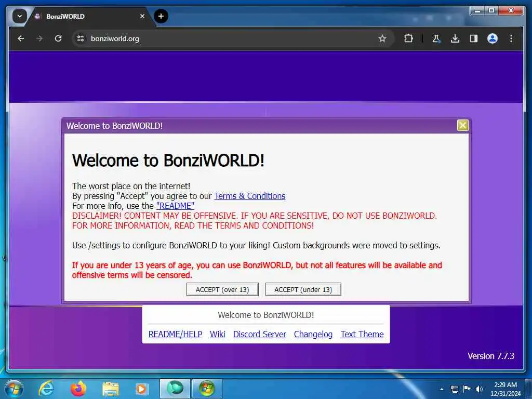Screen dimensions: 532x399
Task: Open site information icon in address bar
Action: 81,38
